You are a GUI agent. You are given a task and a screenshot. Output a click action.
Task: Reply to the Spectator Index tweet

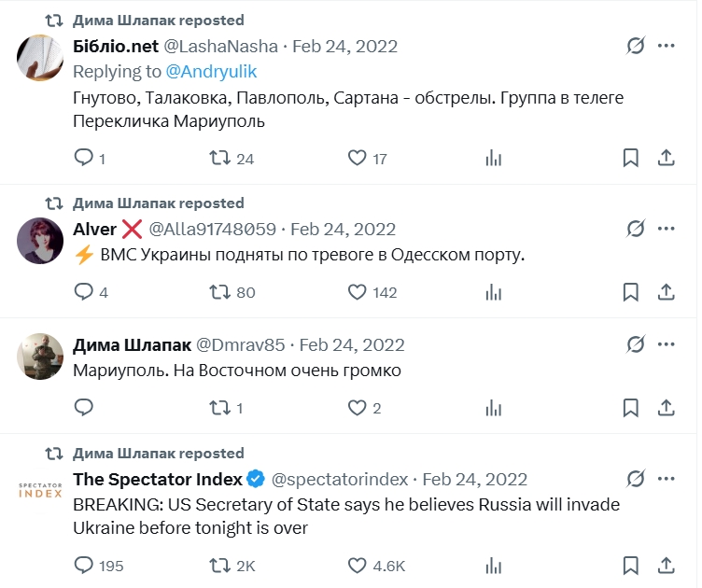click(x=84, y=565)
